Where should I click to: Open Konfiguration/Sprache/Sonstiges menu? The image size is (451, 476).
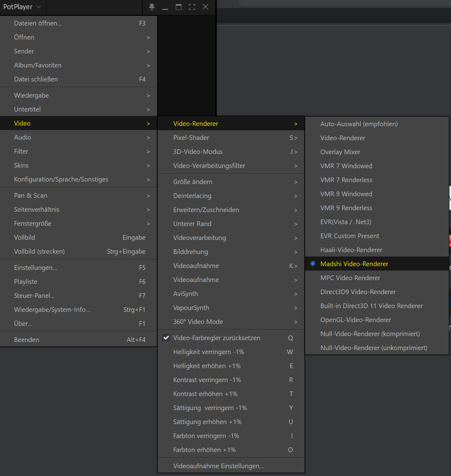78,179
